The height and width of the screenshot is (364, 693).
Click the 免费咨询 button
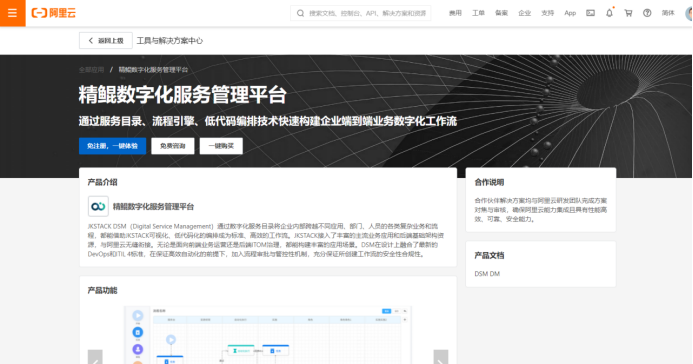[173, 146]
